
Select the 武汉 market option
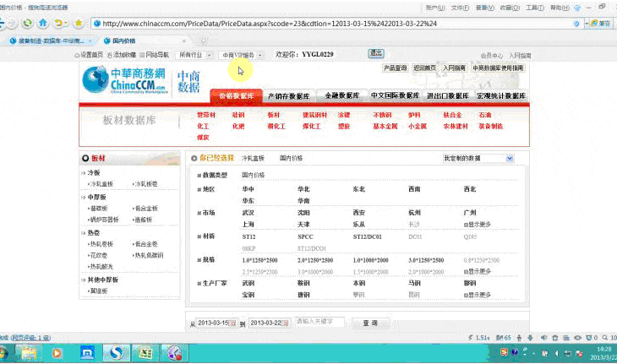pos(248,213)
